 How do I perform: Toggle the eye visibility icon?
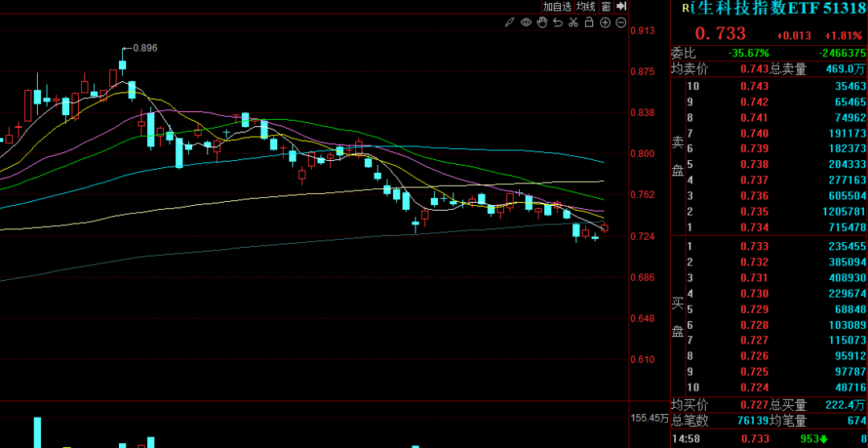point(526,23)
